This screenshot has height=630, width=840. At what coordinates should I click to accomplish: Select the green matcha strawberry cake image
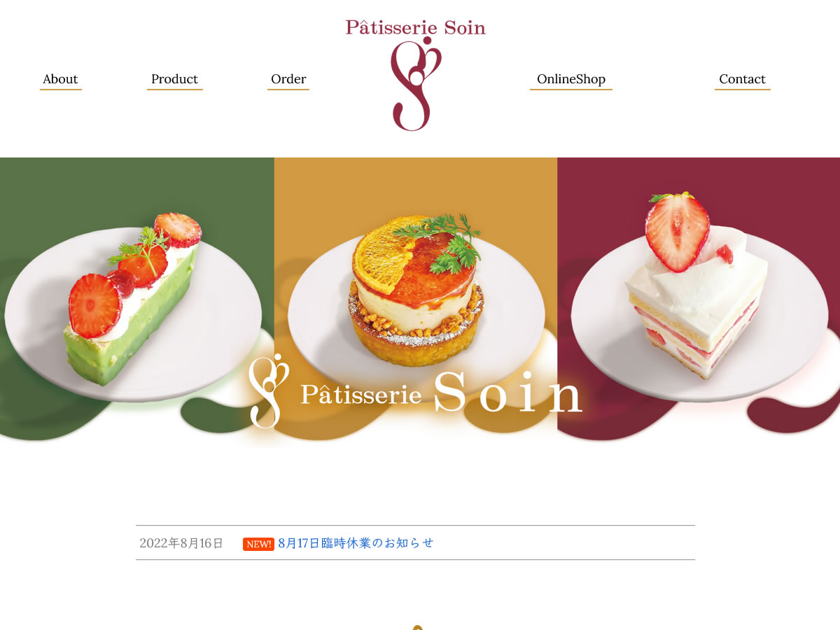[x=133, y=300]
